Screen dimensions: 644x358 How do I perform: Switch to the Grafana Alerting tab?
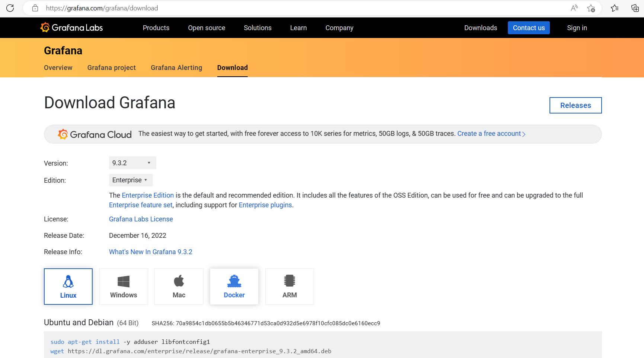click(176, 68)
